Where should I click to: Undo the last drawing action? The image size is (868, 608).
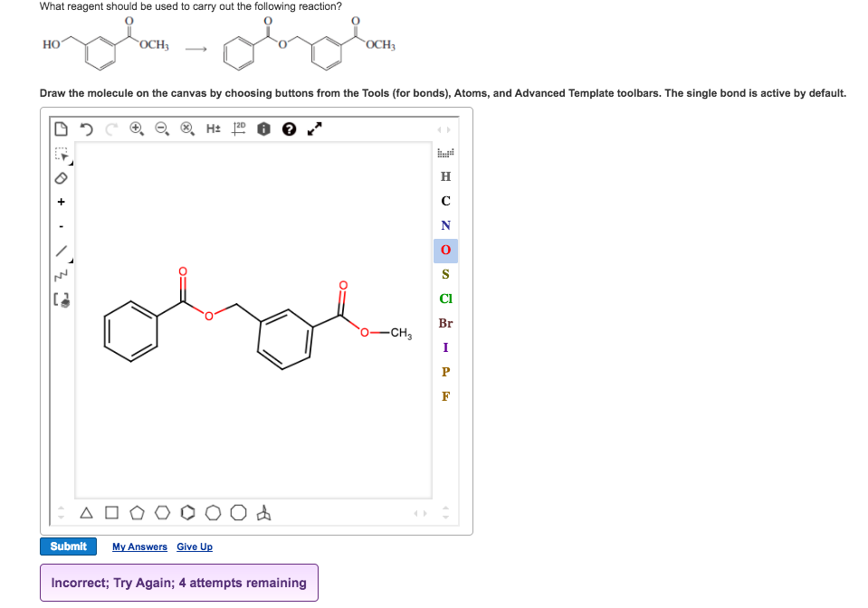[86, 128]
